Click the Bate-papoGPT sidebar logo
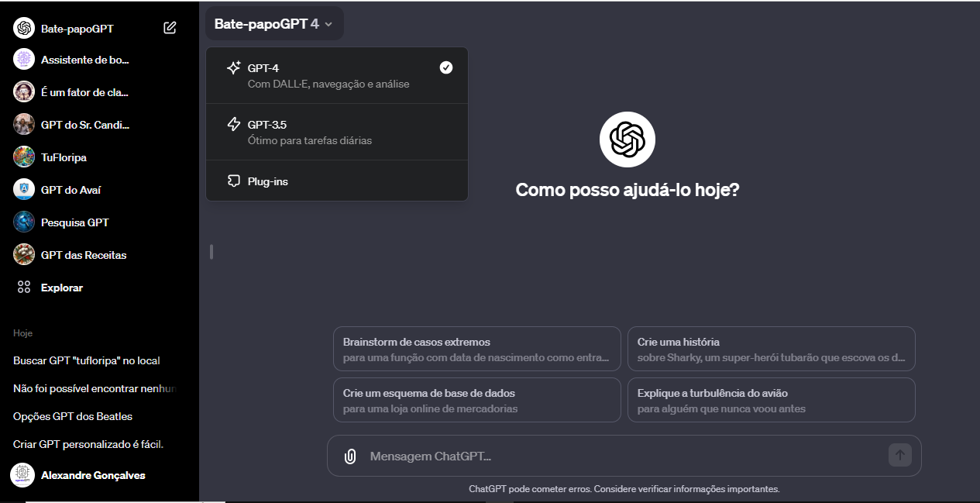980x503 pixels. click(x=23, y=28)
